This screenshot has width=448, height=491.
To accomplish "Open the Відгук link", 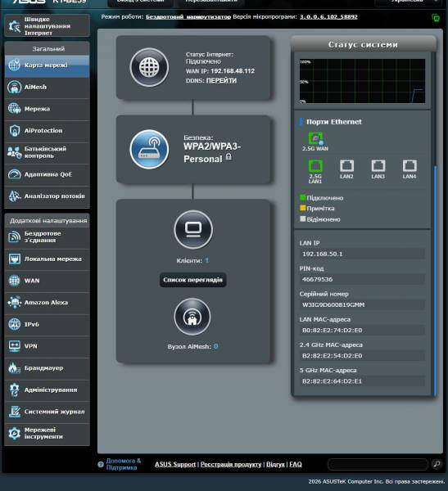I will click(275, 464).
